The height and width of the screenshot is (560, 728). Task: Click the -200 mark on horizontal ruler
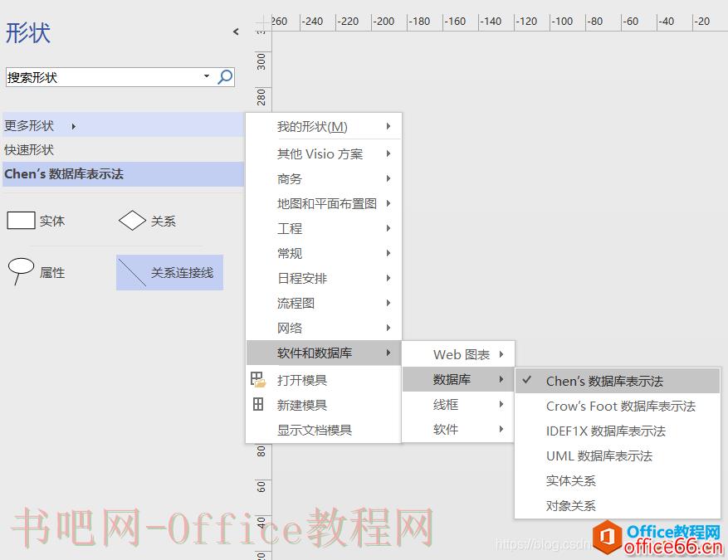click(x=384, y=22)
